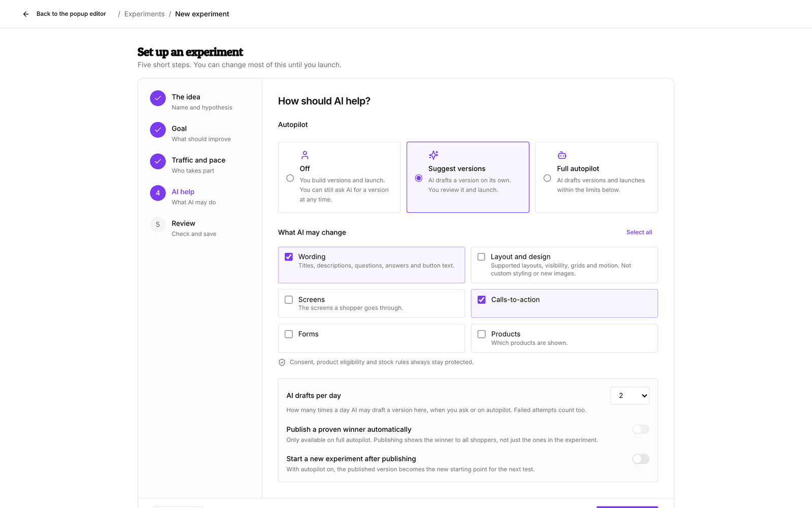Open the Goal step

201,133
